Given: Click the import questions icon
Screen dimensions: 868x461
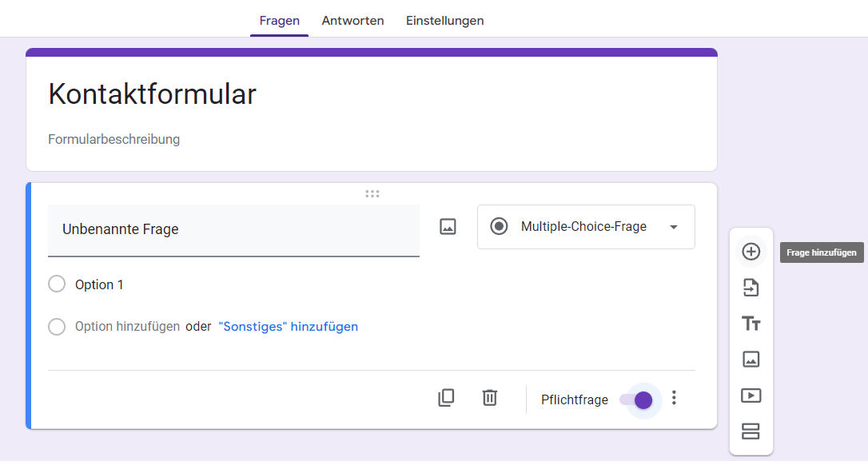Looking at the screenshot, I should pos(751,288).
